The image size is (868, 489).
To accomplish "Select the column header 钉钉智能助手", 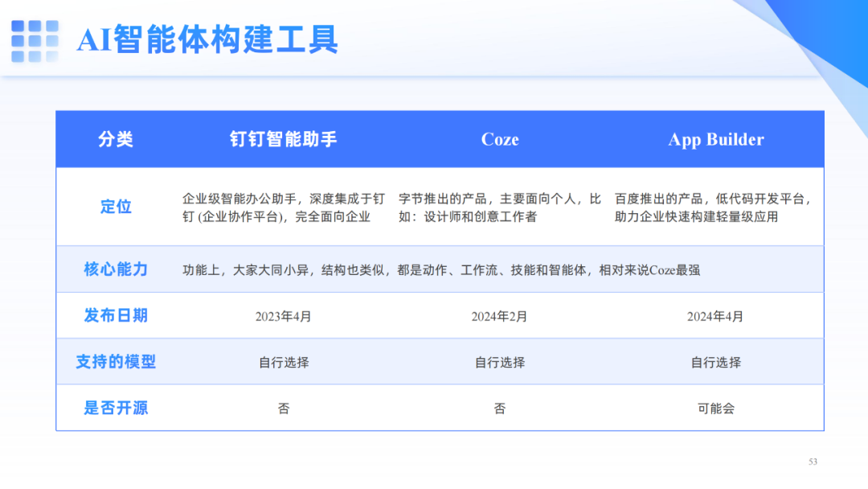I will click(283, 139).
